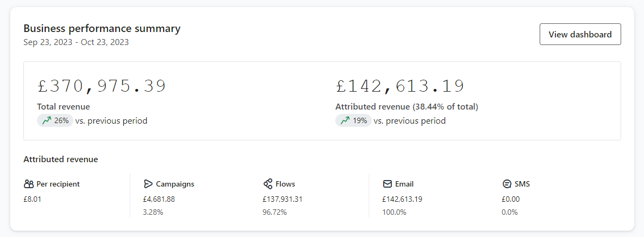Click the Campaigns label
644x237 pixels.
pyautogui.click(x=175, y=184)
